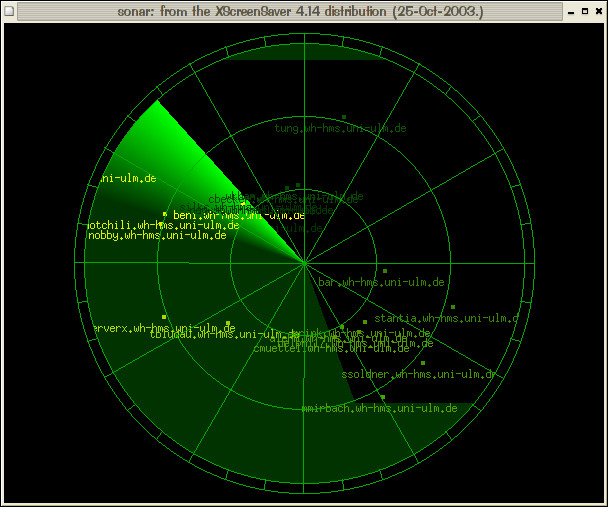Viewport: 608px width, 507px height.
Task: Select the hotchili host label above nobby
Action: (x=164, y=226)
